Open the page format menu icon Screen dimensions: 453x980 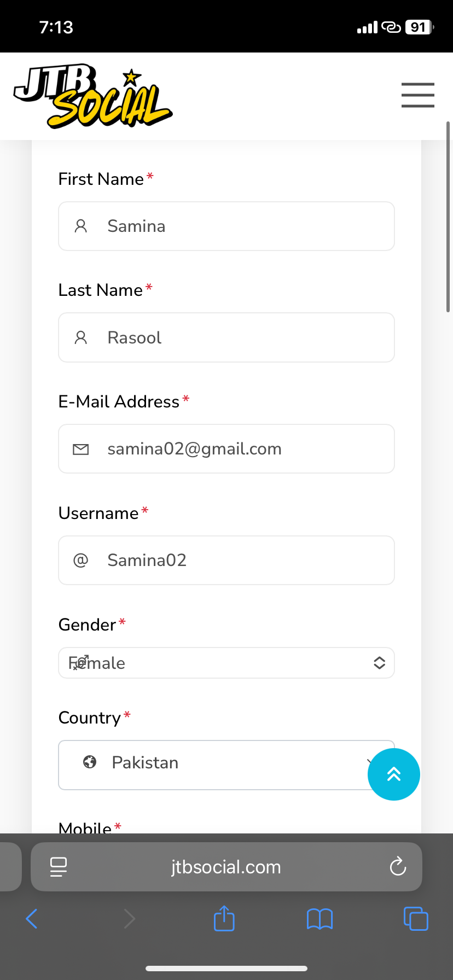(59, 867)
